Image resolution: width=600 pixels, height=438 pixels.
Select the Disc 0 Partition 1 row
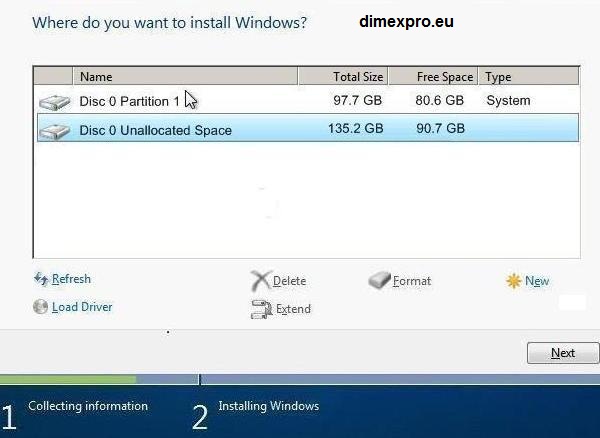point(308,101)
